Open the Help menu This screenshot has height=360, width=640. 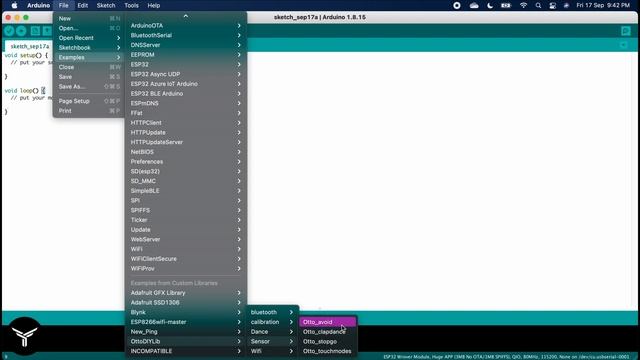point(153,5)
